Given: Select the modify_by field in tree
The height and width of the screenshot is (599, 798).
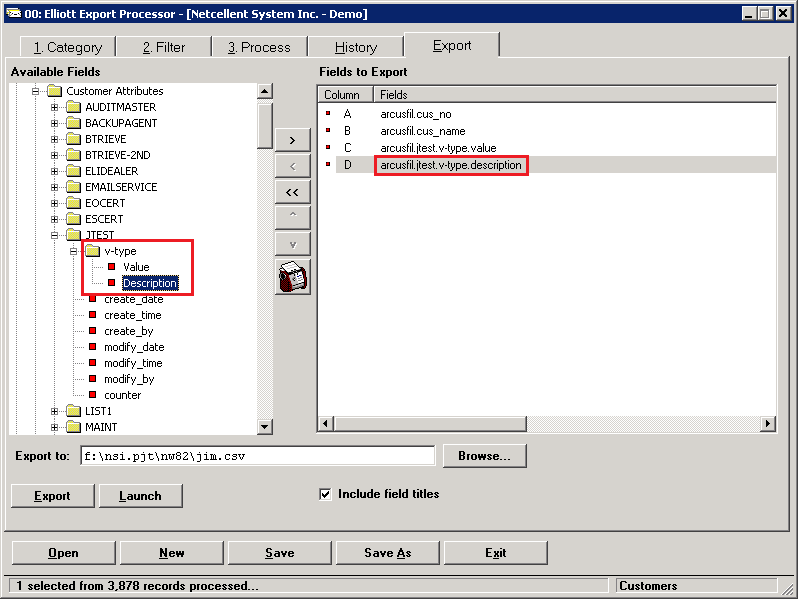Looking at the screenshot, I should pyautogui.click(x=129, y=379).
